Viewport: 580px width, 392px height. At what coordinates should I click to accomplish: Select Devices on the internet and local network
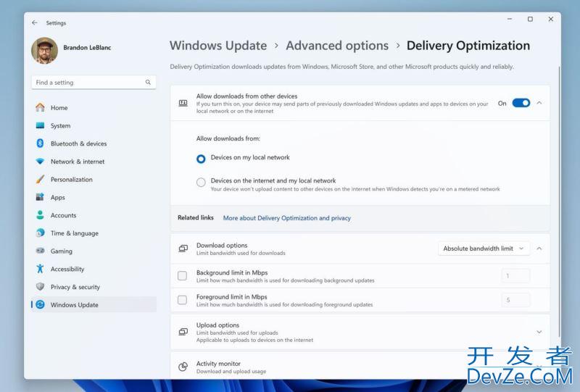pyautogui.click(x=201, y=182)
